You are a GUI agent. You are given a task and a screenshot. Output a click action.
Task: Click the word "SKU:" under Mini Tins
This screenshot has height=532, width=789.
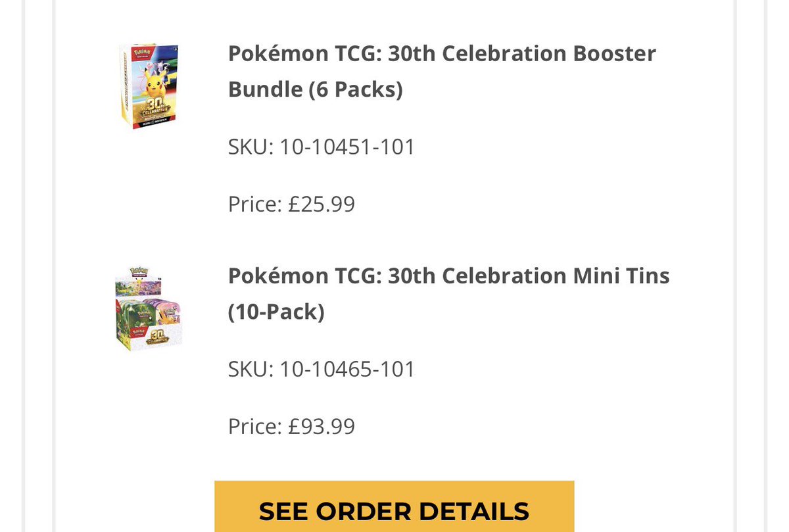(x=251, y=369)
